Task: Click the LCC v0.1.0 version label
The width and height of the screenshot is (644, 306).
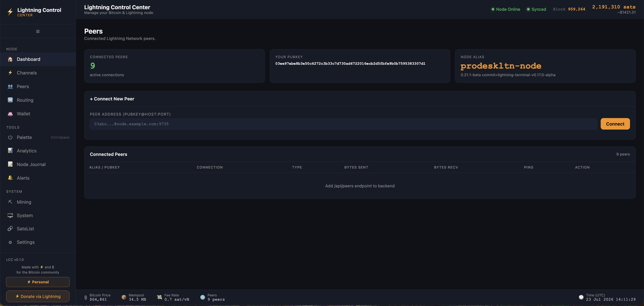Action: pyautogui.click(x=15, y=260)
